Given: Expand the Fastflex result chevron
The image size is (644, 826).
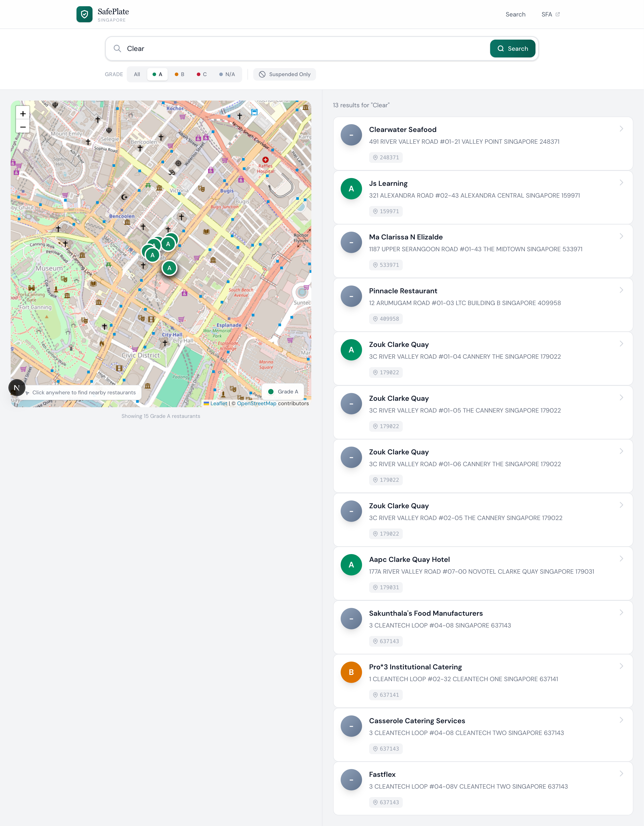Looking at the screenshot, I should (x=622, y=774).
